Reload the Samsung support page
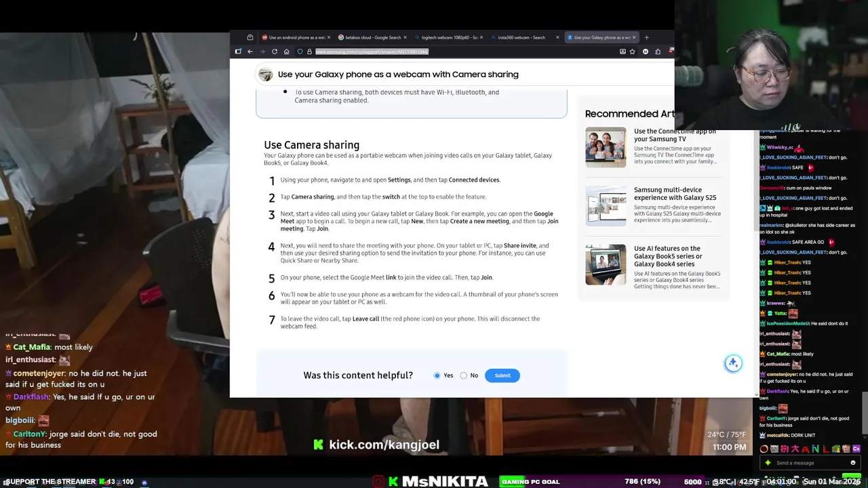The width and height of the screenshot is (868, 488). pyautogui.click(x=275, y=52)
